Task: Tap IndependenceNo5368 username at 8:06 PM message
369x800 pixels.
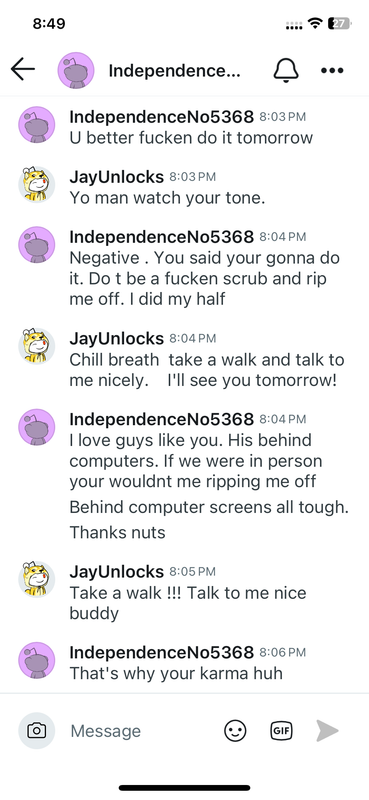Action: point(161,652)
